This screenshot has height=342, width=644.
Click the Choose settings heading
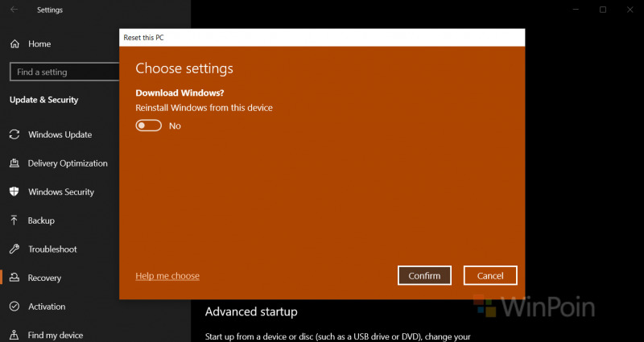[184, 68]
